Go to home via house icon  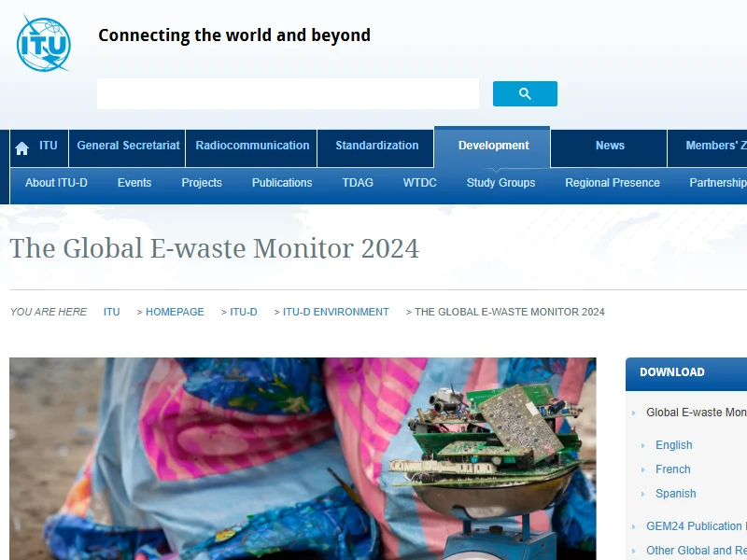pos(22,147)
